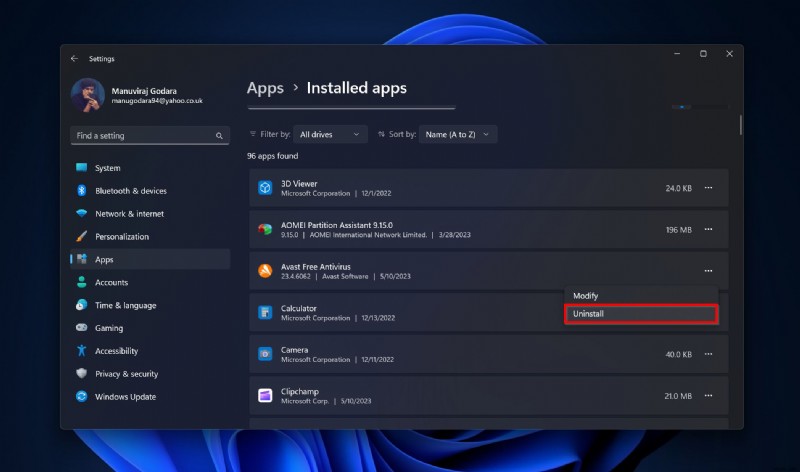Open more options for Avast Free Antivirus
800x472 pixels.
click(708, 271)
